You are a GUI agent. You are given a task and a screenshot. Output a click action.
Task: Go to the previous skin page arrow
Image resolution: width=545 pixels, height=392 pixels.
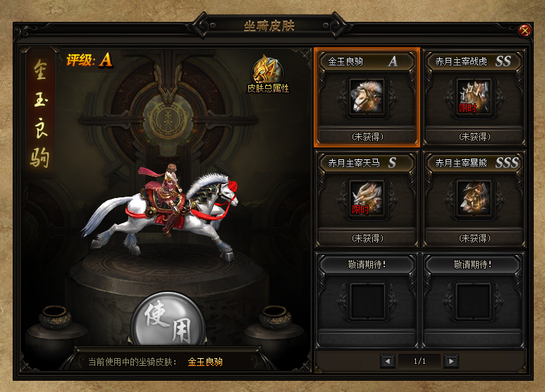pos(388,362)
